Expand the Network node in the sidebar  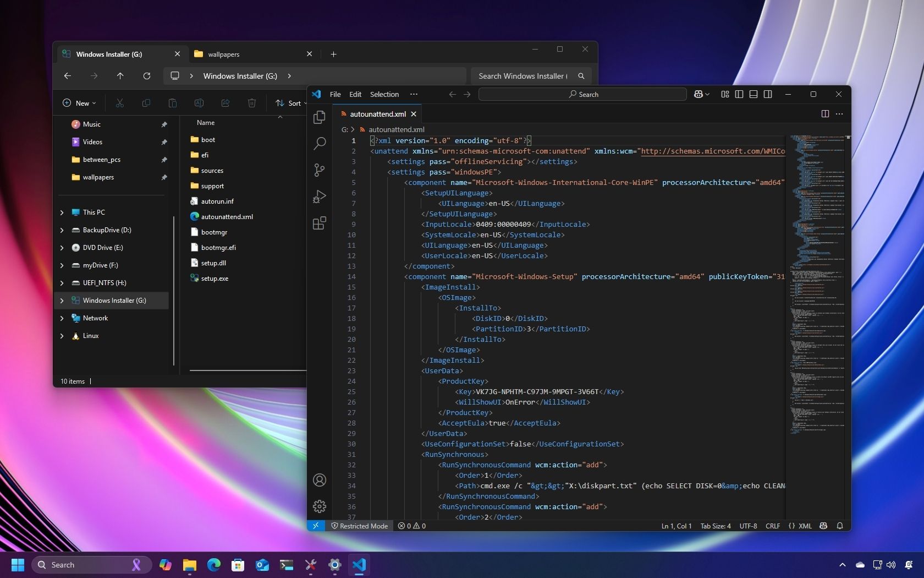coord(62,318)
